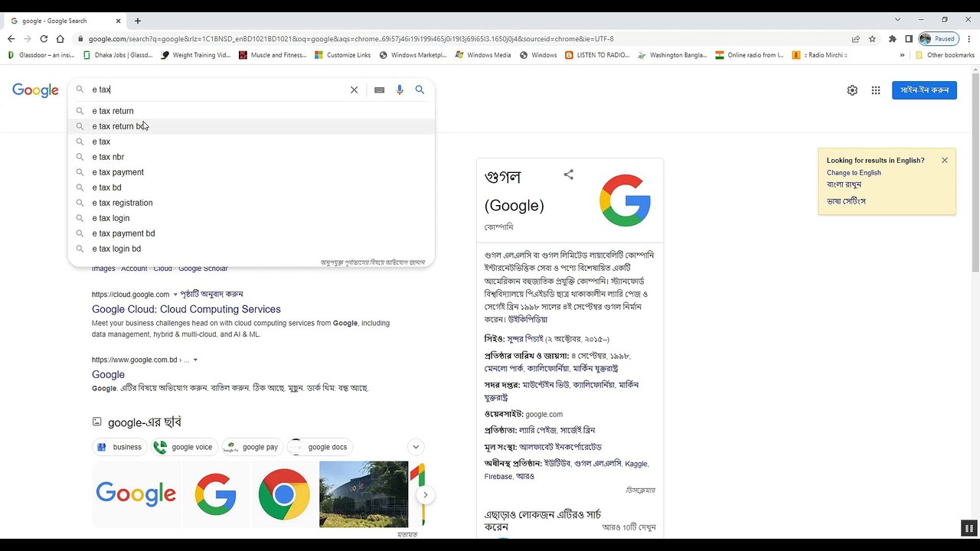Open the Glassdoor bookmark

pos(41,55)
